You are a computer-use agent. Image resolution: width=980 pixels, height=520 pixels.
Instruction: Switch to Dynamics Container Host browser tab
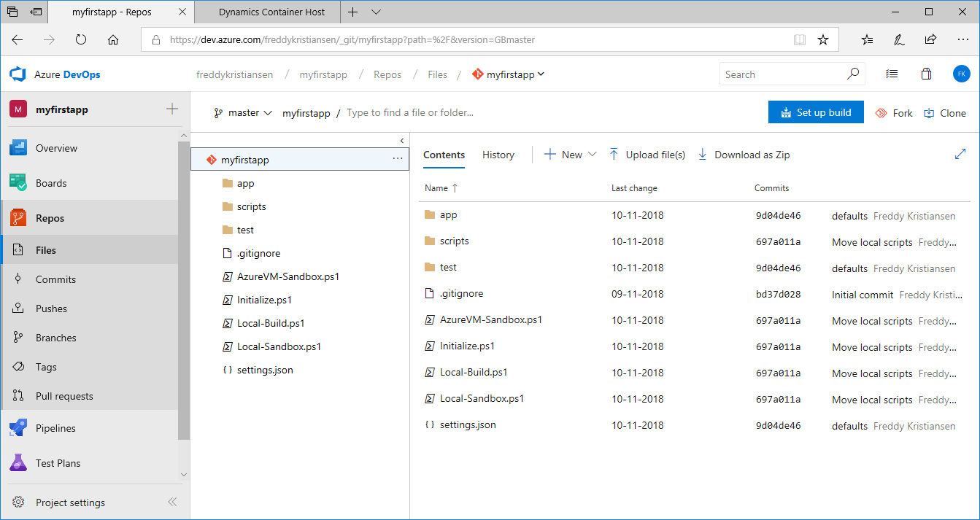pos(270,12)
